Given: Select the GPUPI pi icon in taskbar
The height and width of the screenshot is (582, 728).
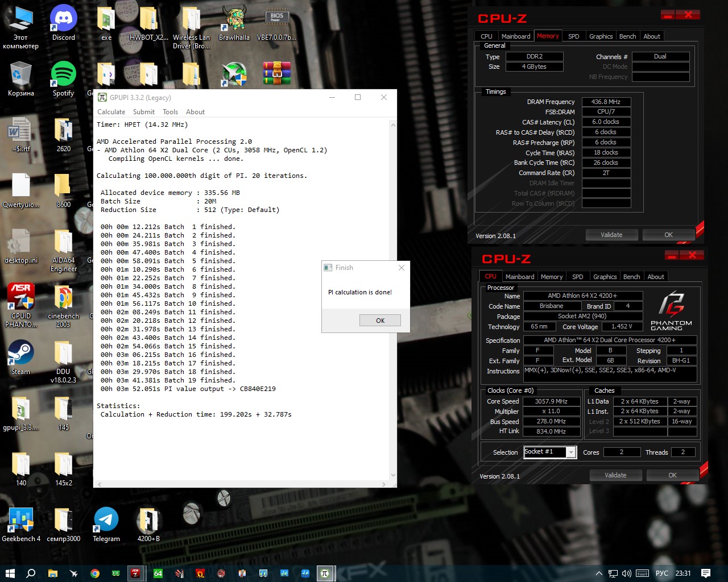Looking at the screenshot, I should point(324,573).
